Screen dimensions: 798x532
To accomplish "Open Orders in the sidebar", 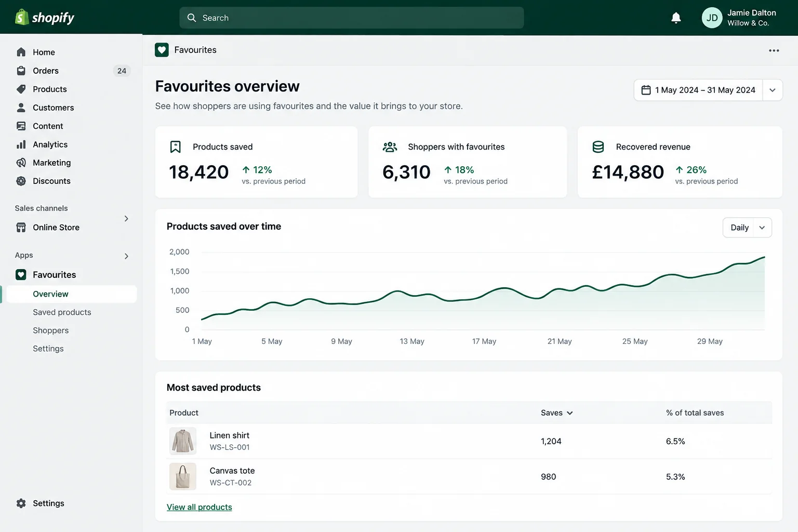I will point(46,71).
